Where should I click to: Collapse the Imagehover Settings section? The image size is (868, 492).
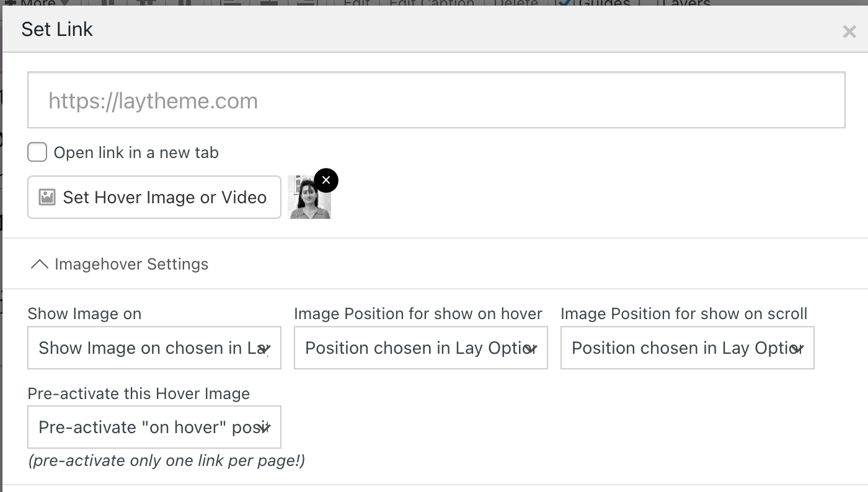(40, 264)
